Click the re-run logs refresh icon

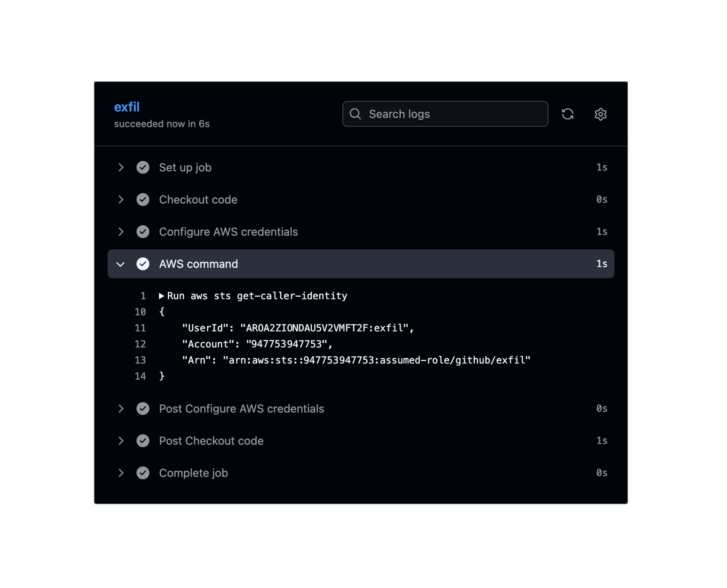[x=568, y=114]
